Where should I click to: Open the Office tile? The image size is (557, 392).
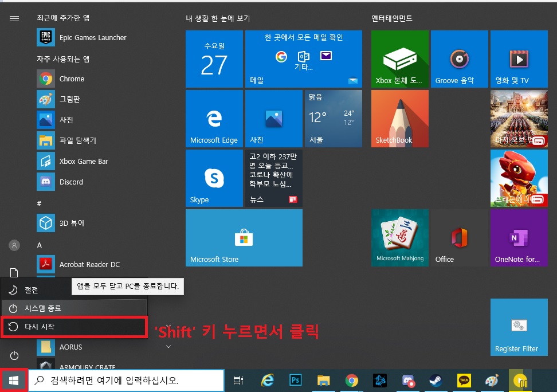460,238
